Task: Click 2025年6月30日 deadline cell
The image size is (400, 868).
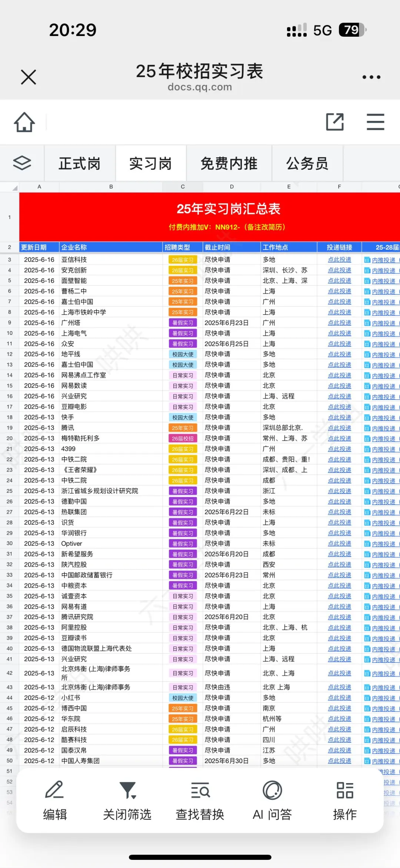Action: point(232,761)
